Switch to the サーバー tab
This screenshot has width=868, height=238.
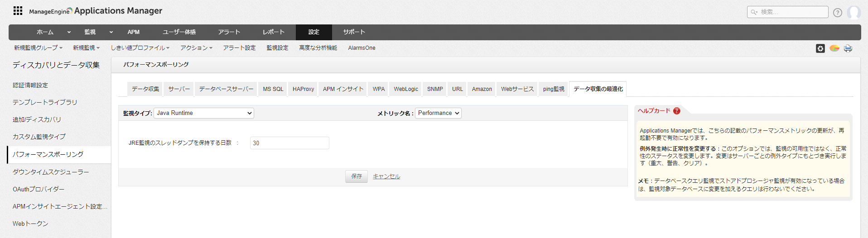click(x=179, y=89)
